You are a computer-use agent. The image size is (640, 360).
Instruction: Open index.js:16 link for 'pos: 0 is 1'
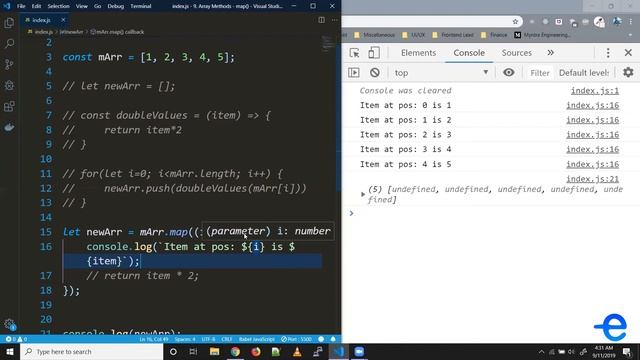592,105
